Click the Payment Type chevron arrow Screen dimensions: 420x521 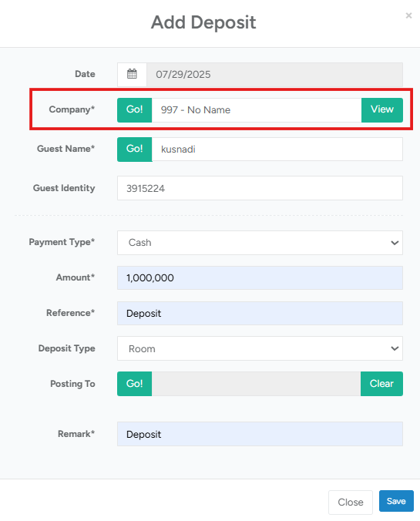point(395,243)
